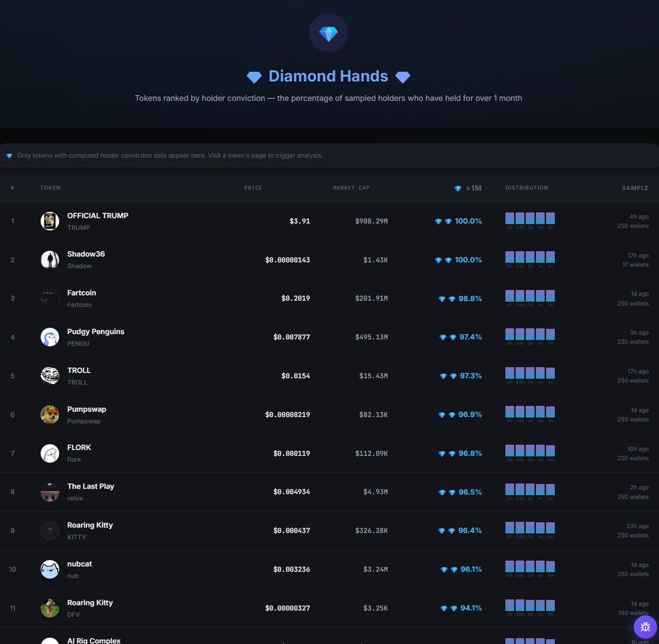659x644 pixels.
Task: Click the $0.007877 price value
Action: tap(292, 337)
